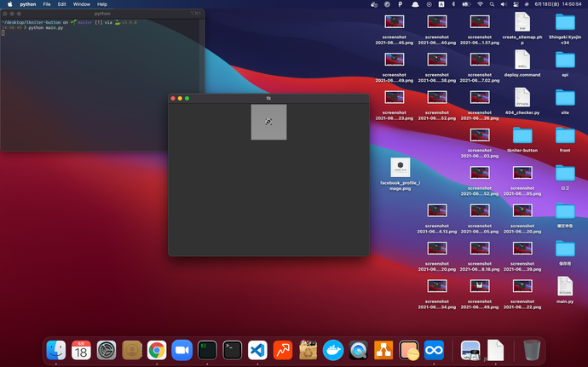Open the pill icon app in dock
The width and height of the screenshot is (588, 367).
point(409,350)
